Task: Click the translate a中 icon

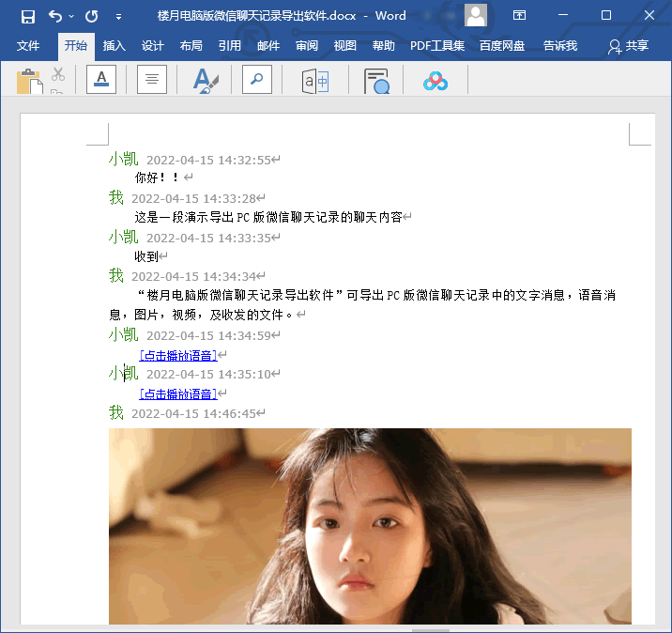Action: click(x=315, y=81)
